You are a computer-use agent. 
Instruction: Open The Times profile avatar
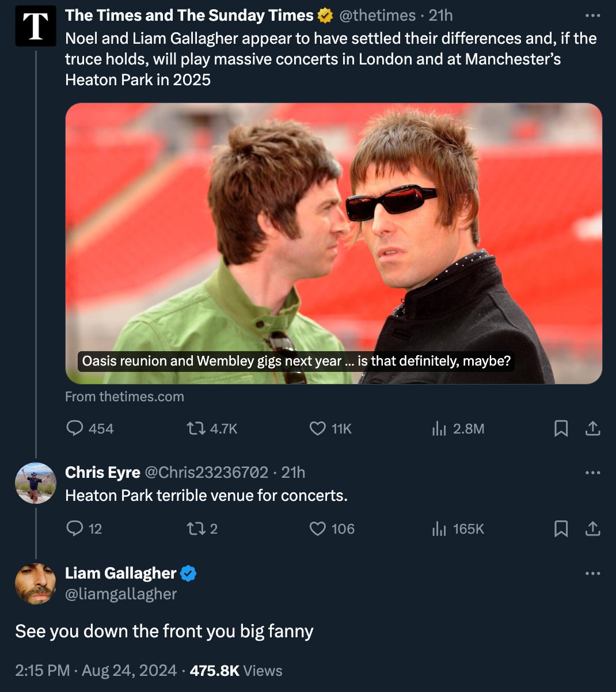36,26
